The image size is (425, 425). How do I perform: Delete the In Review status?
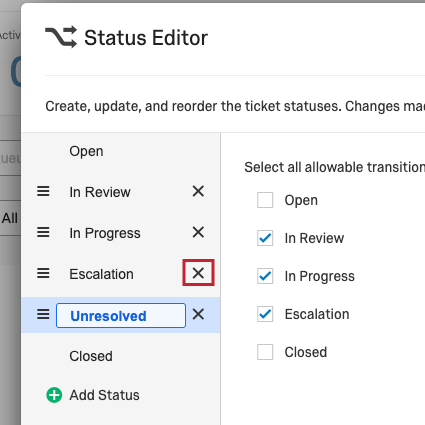[x=198, y=191]
